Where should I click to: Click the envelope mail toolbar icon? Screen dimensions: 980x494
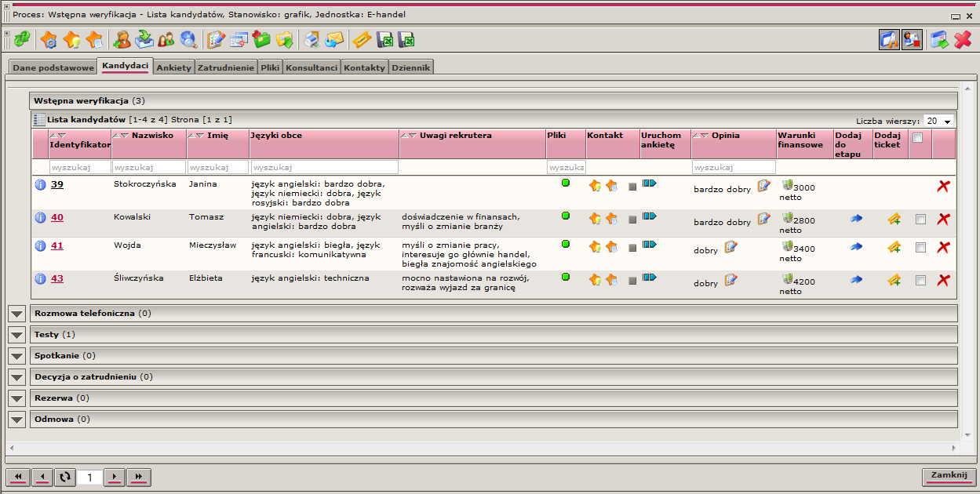tap(334, 39)
